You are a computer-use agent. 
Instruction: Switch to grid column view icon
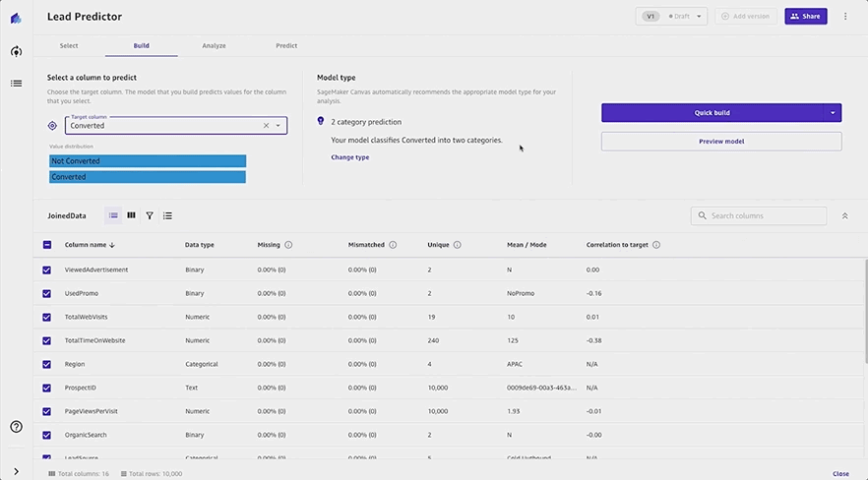click(131, 215)
